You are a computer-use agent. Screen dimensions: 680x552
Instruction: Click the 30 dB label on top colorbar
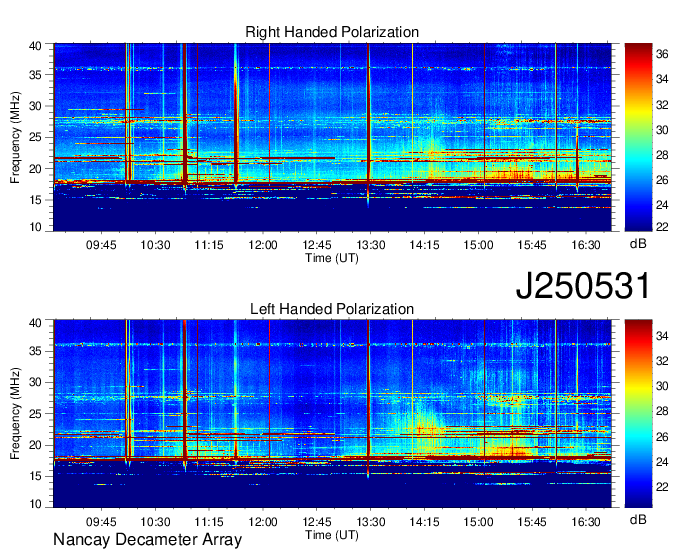(x=662, y=130)
